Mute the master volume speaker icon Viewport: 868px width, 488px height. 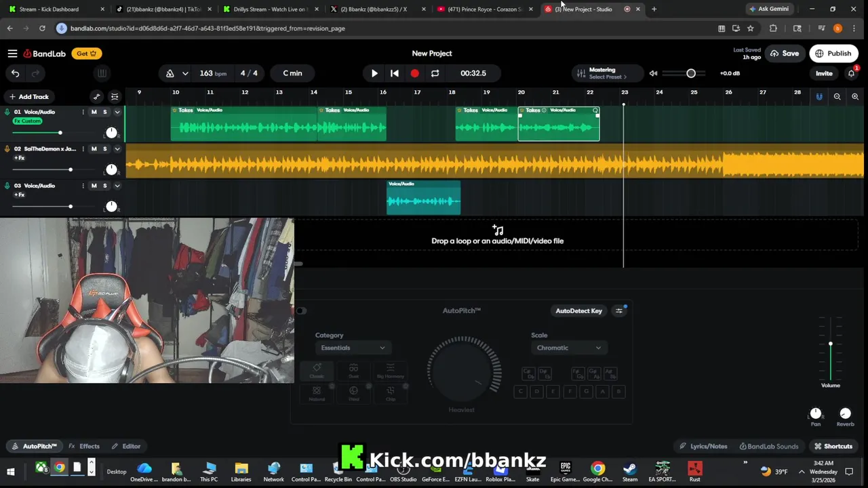[653, 73]
